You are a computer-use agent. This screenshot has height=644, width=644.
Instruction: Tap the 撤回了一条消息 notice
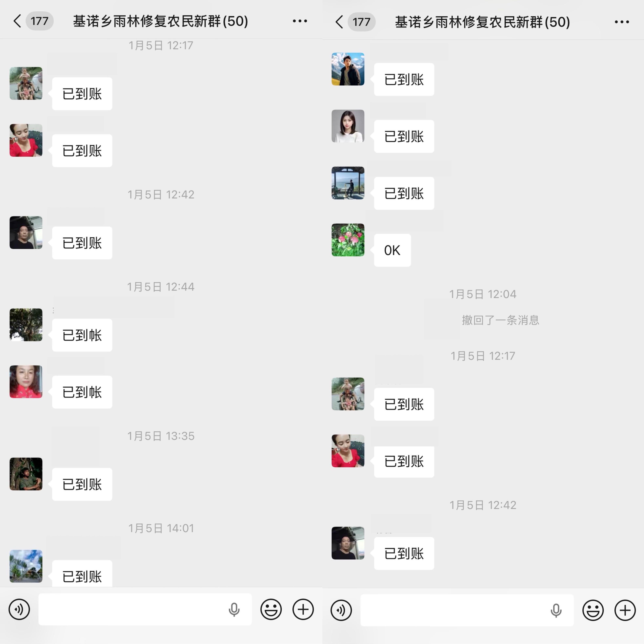[x=500, y=320]
